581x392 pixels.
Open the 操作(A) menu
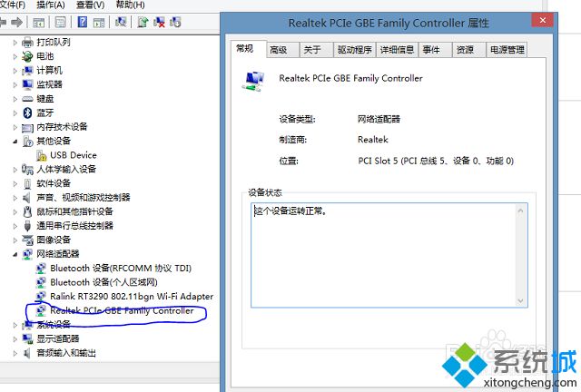[51, 5]
